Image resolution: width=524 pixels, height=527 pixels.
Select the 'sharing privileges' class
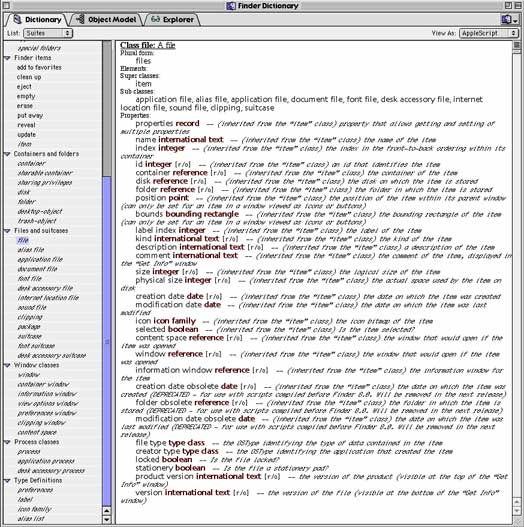pyautogui.click(x=45, y=183)
